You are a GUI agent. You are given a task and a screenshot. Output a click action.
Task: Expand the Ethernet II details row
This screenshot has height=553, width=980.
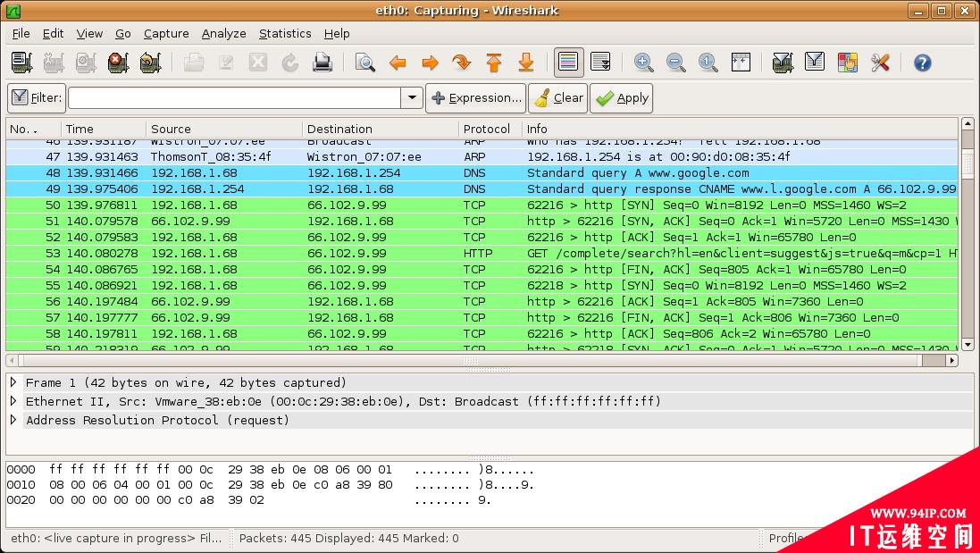point(13,400)
